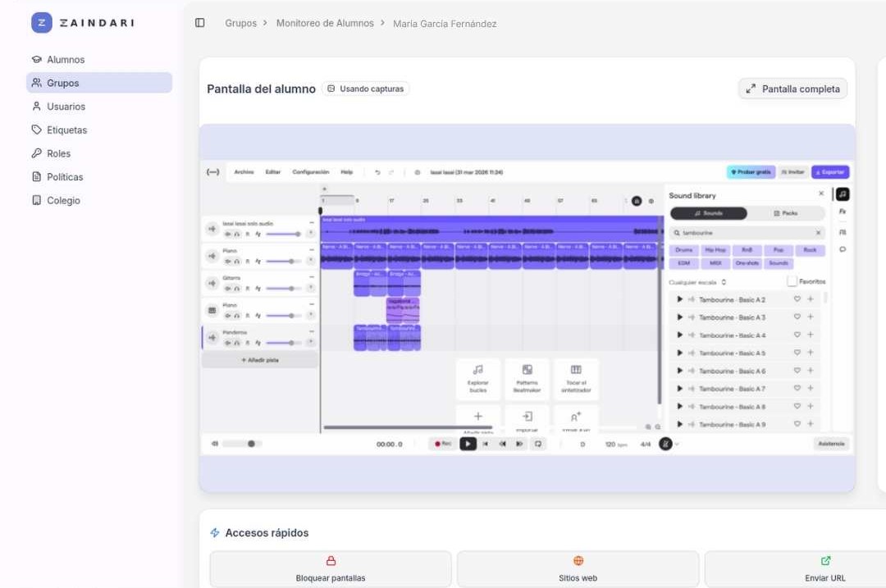The image size is (886, 588).
Task: Adjust the Panderos track volume slider
Action: point(291,341)
